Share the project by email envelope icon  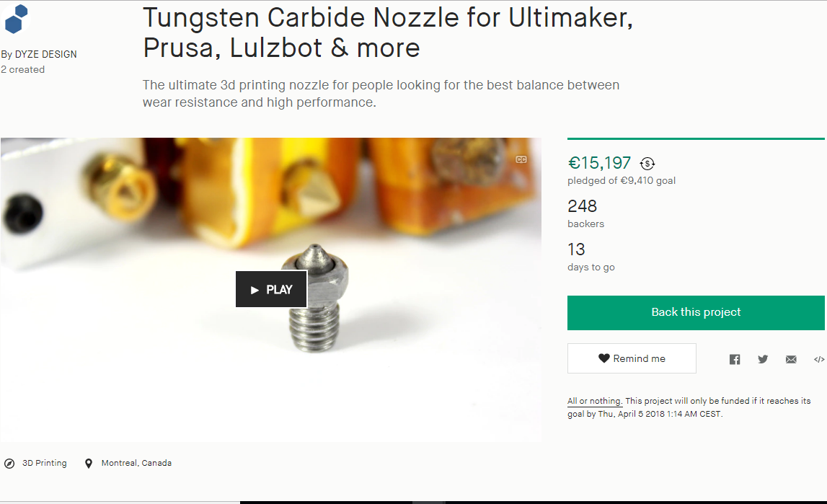(x=791, y=360)
